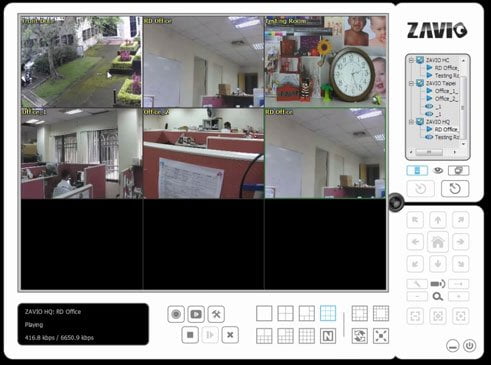Move the camera diagonally down-left
Image resolution: width=491 pixels, height=365 pixels.
[415, 264]
